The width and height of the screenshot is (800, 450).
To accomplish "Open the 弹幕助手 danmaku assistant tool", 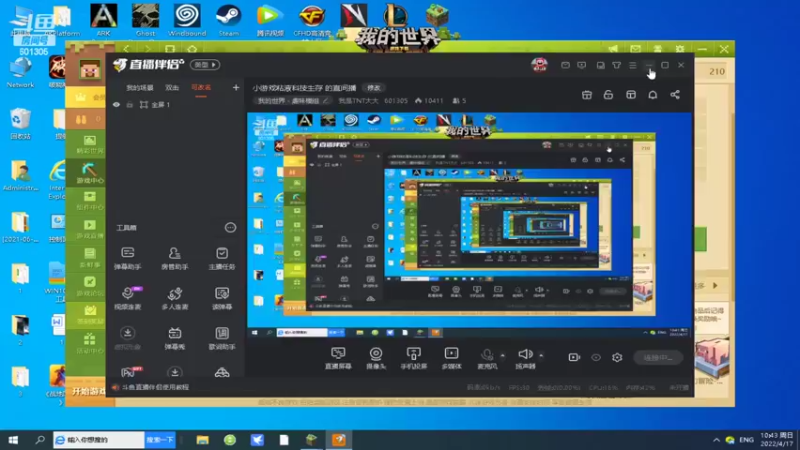I will (x=128, y=258).
